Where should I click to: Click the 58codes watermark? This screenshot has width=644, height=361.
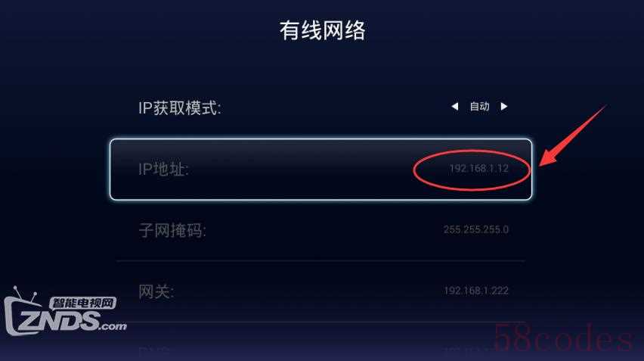pos(564,339)
